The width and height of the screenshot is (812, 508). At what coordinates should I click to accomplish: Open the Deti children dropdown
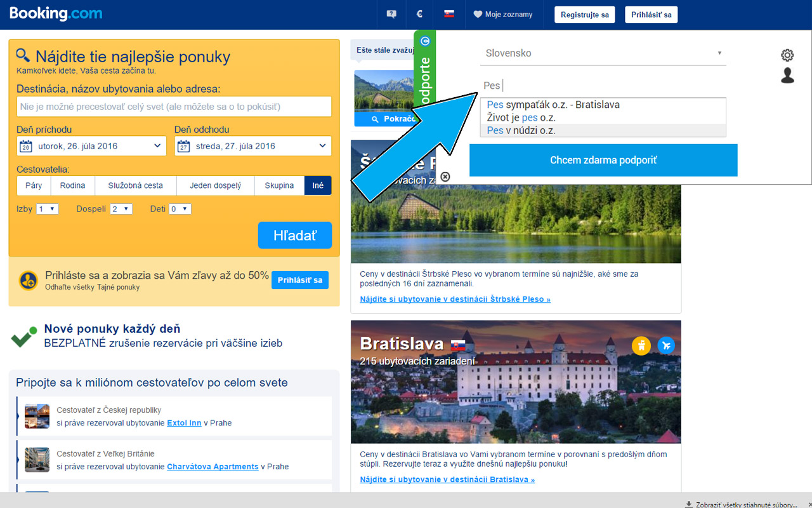pos(180,209)
